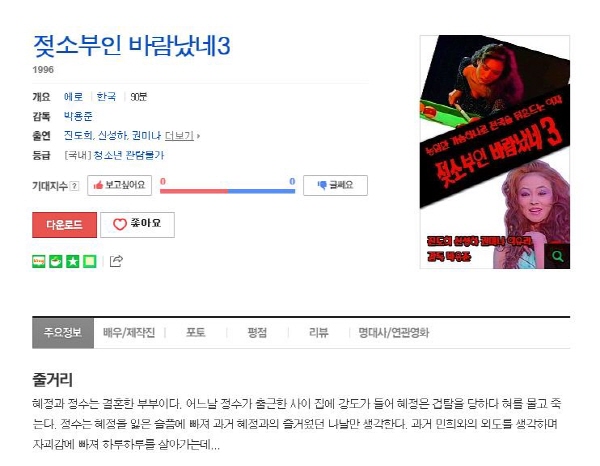Select the 평점 tab
The height and width of the screenshot is (466, 600).
(257, 332)
